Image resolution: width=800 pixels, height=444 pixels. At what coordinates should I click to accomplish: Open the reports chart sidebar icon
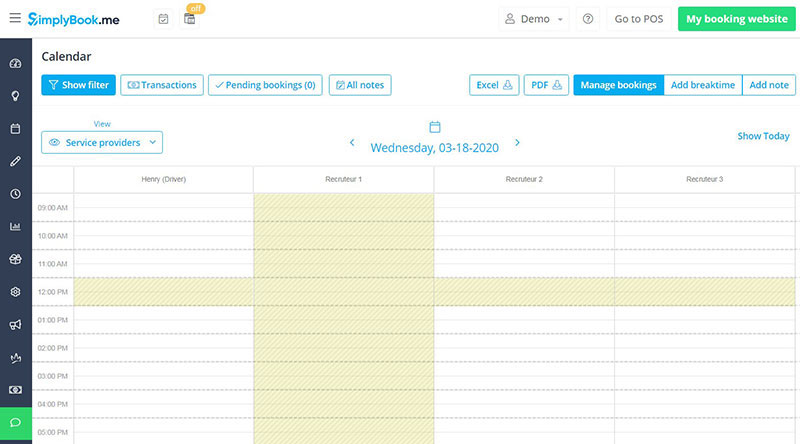point(15,227)
